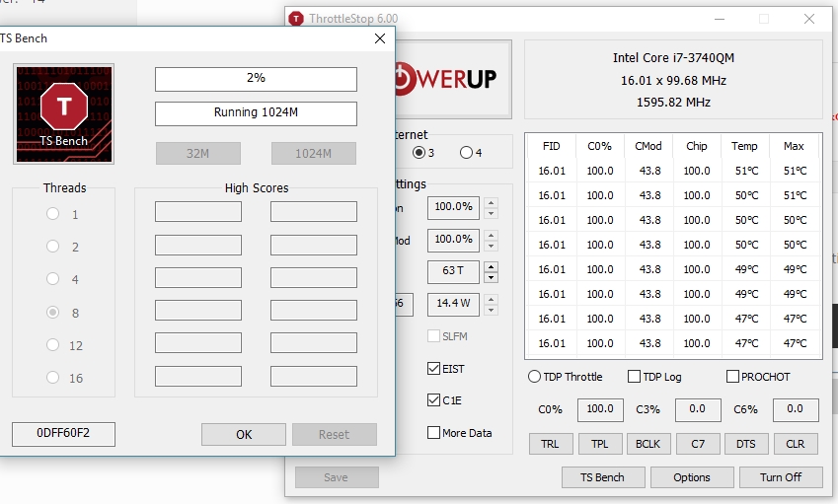Click the 1595.82 MHz frequency text

coord(673,103)
